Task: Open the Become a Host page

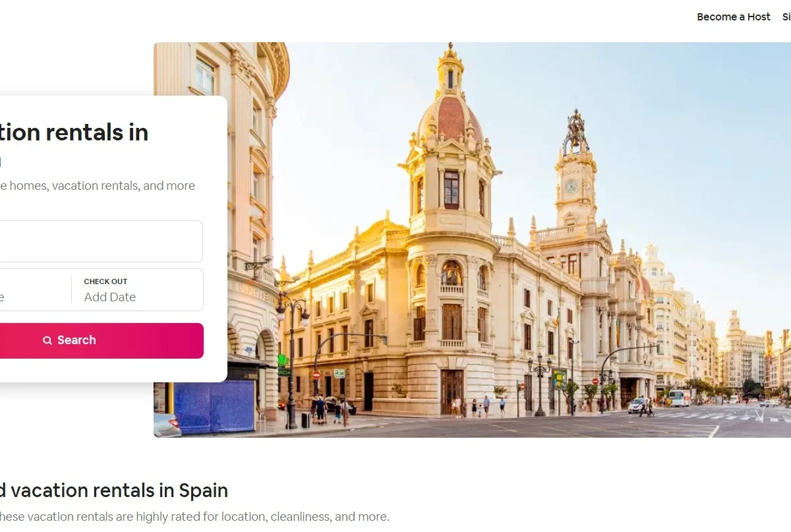Action: pyautogui.click(x=734, y=17)
